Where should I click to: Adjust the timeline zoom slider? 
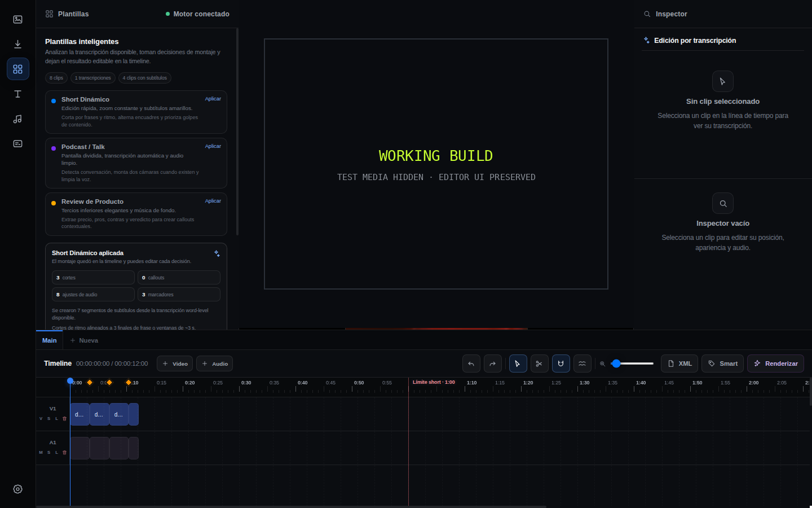coord(632,364)
